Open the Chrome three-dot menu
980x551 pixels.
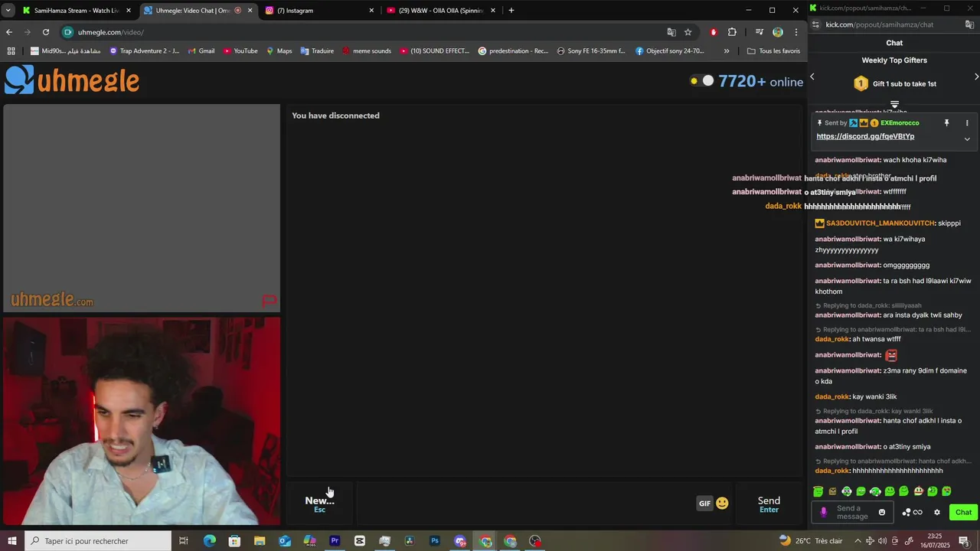pyautogui.click(x=796, y=32)
